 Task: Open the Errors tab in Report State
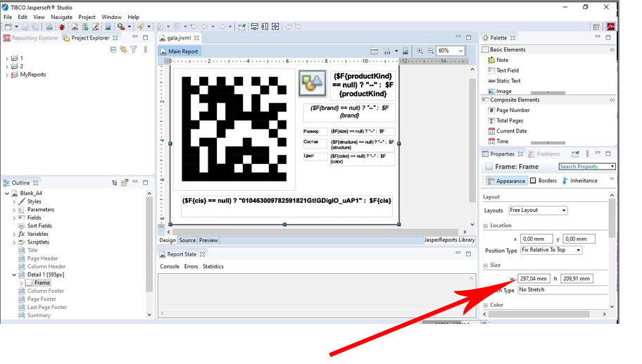[191, 267]
